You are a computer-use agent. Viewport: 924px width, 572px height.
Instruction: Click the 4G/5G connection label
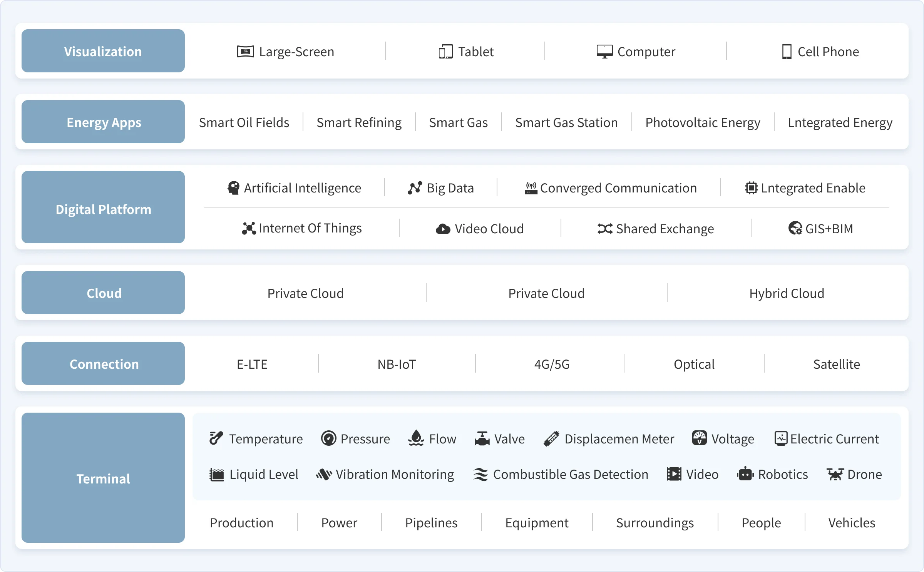click(552, 364)
